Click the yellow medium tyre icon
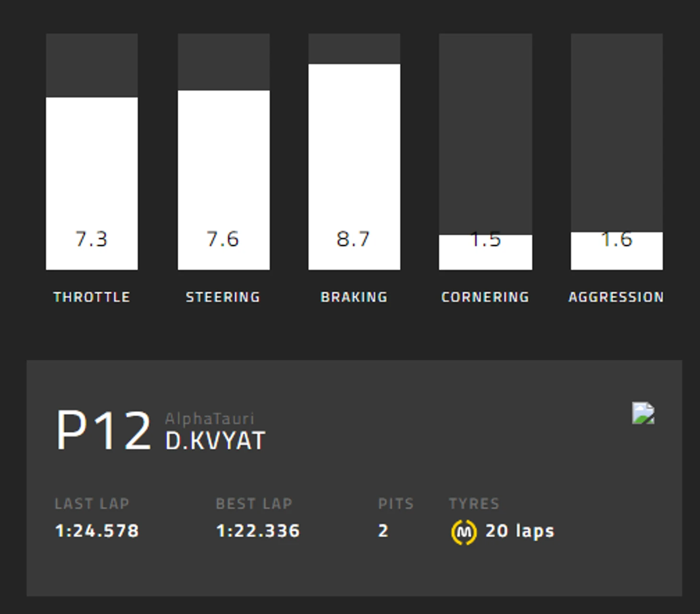Screen dimensions: 700x614 pyautogui.click(x=464, y=532)
